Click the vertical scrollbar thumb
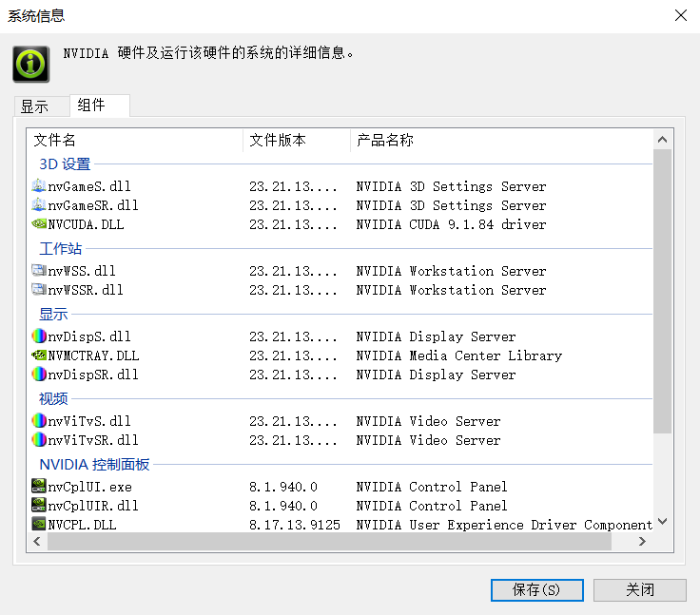 663,291
